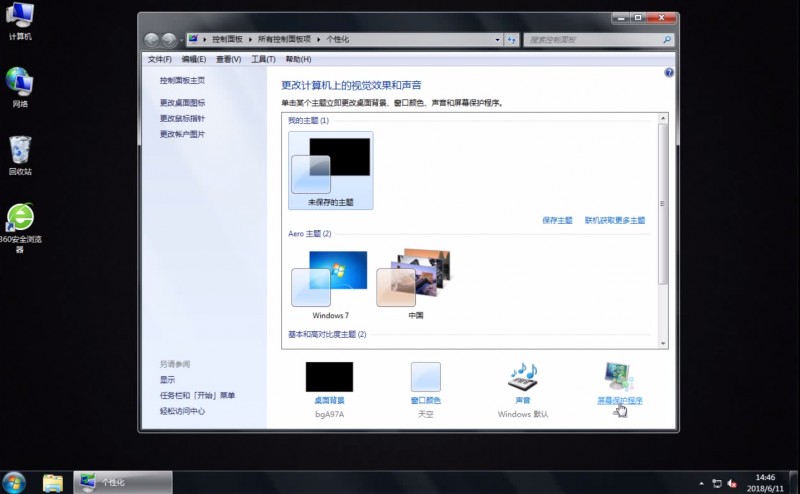Open 显示 link in sidebar
800x494 pixels.
tap(167, 380)
